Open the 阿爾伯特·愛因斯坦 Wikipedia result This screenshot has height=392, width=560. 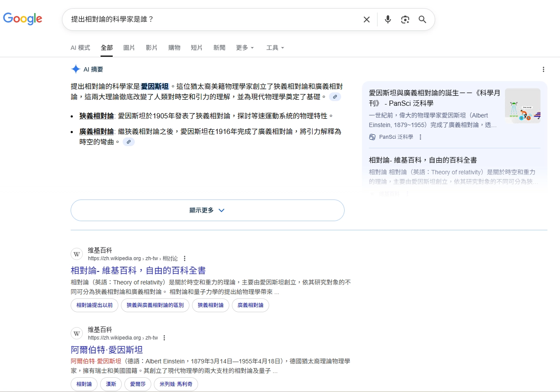pos(106,349)
